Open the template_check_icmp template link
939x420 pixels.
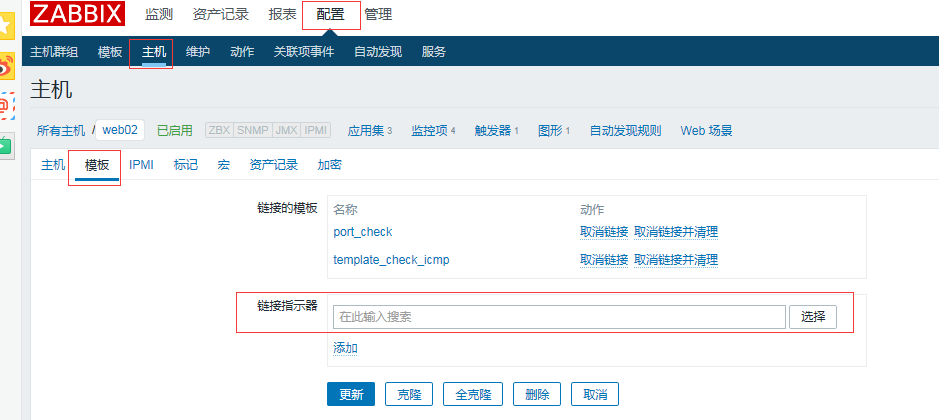391,260
